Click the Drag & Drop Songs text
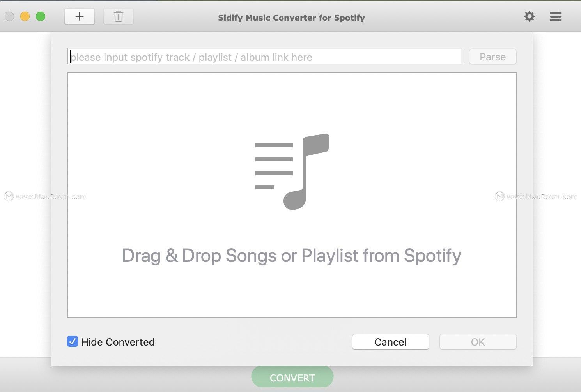581x392 pixels. click(x=292, y=256)
